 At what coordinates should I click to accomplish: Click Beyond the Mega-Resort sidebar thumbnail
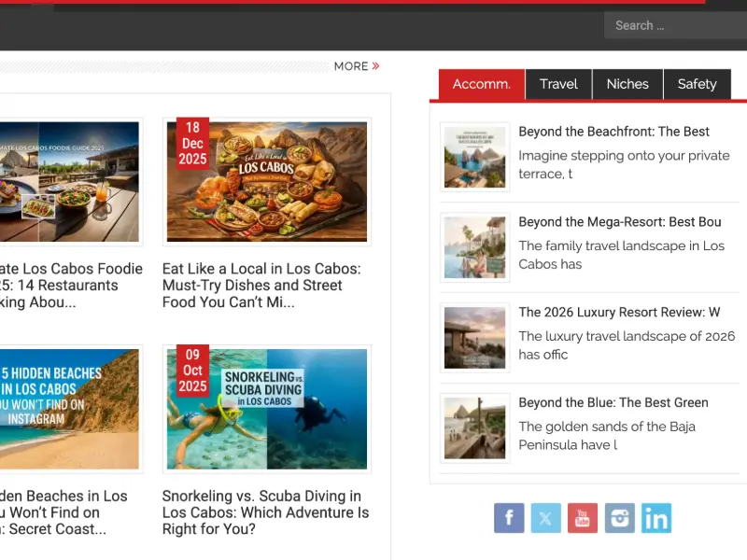coord(475,247)
